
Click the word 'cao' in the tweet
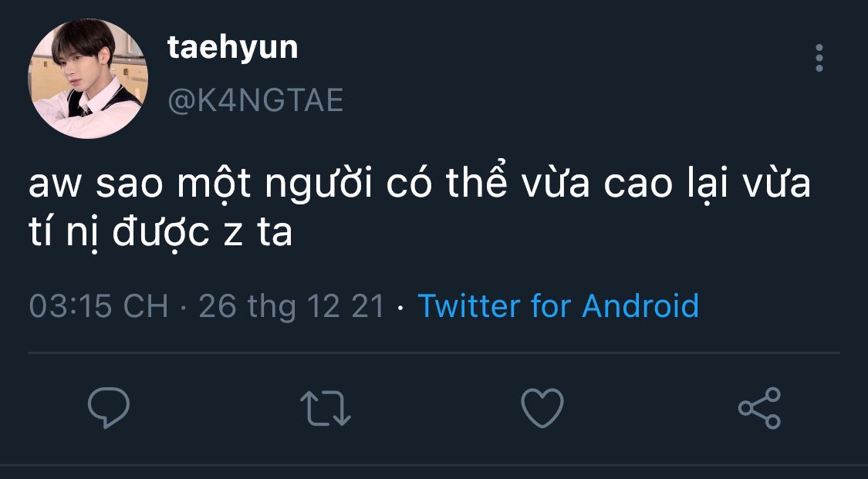[637, 185]
